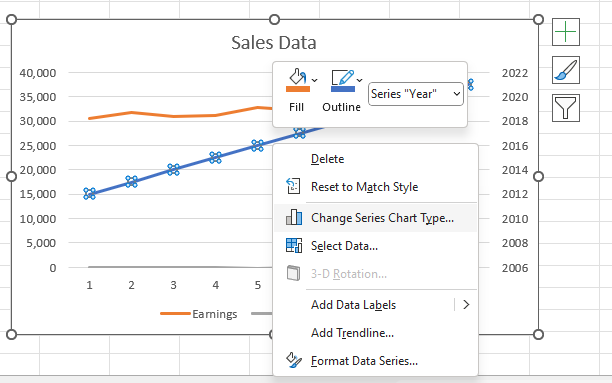Open the Series "Year" element selector dropdown
The width and height of the screenshot is (612, 383).
coord(416,94)
